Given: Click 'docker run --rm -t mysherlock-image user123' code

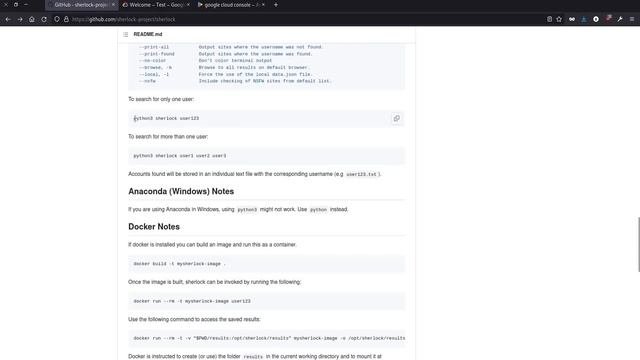Looking at the screenshot, I should tap(192, 301).
